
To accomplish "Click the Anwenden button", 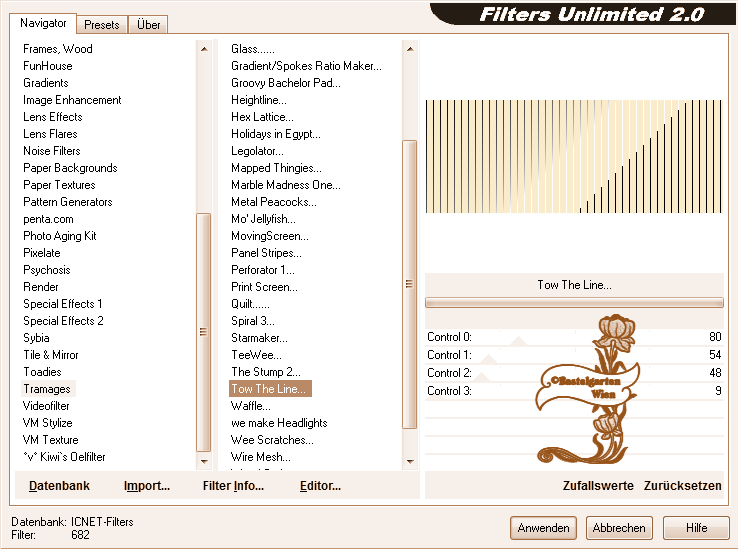I will point(544,528).
